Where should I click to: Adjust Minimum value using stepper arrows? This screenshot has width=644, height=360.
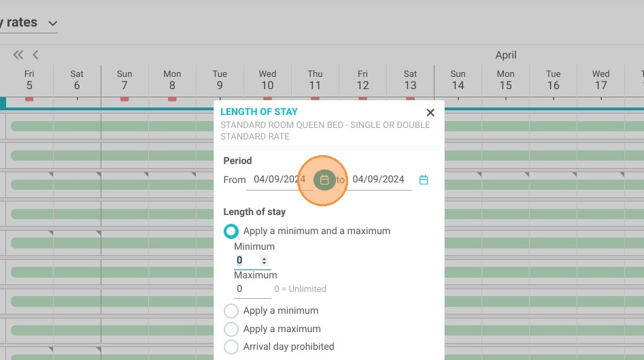(264, 261)
